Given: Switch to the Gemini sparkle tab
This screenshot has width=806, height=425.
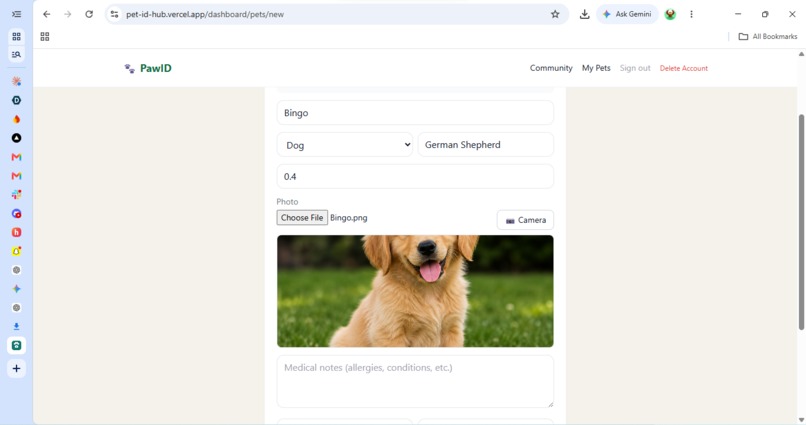Looking at the screenshot, I should (x=16, y=289).
